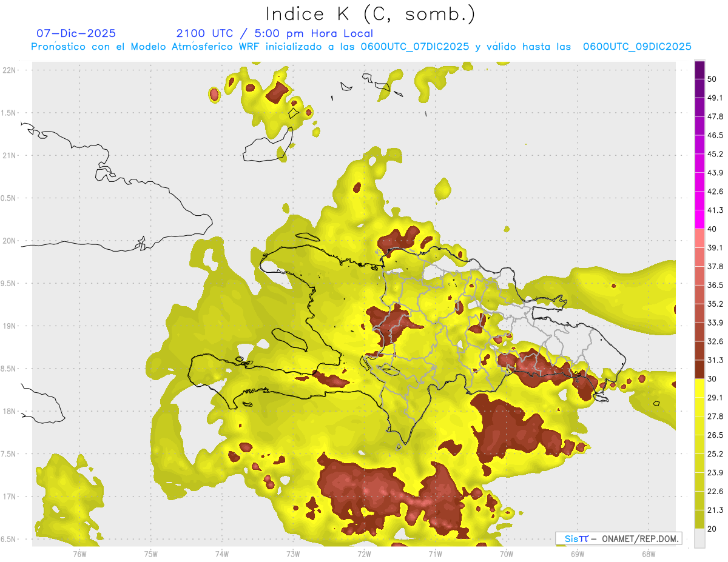
Task: Click the "70W" longitude label
Action: tap(506, 554)
